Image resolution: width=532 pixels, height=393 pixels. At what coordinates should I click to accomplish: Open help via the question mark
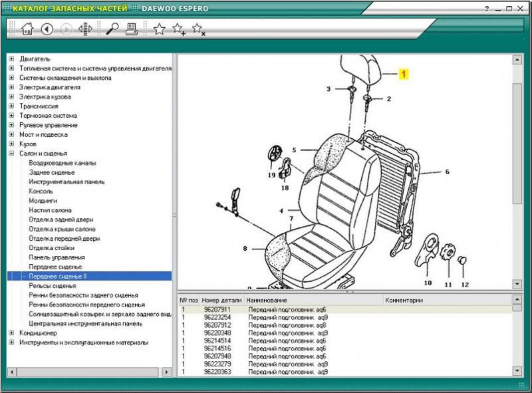pyautogui.click(x=487, y=9)
